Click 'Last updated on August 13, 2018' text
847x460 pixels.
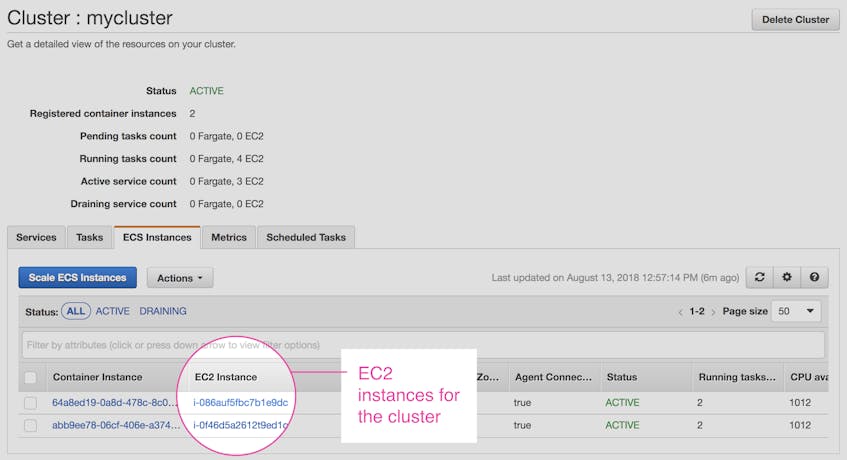[x=615, y=278]
